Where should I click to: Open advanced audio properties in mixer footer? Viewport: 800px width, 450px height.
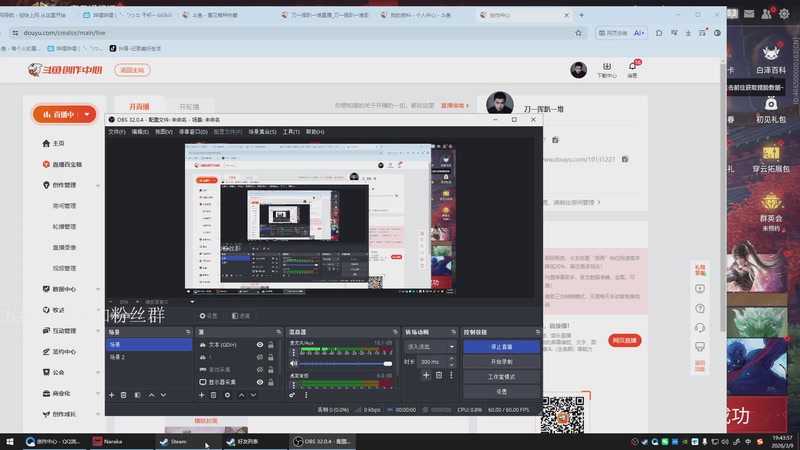click(x=292, y=395)
